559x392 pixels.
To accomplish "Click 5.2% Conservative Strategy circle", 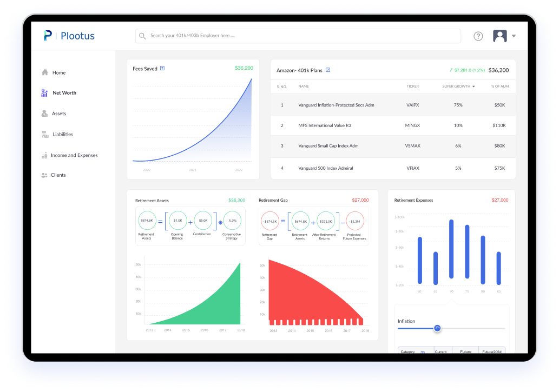I will (233, 221).
